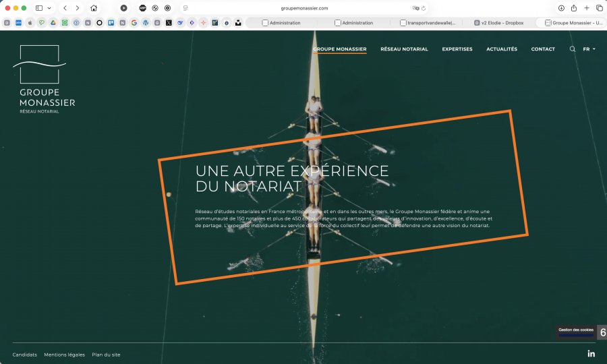Open the Réseau Notarial menu item

click(x=404, y=49)
